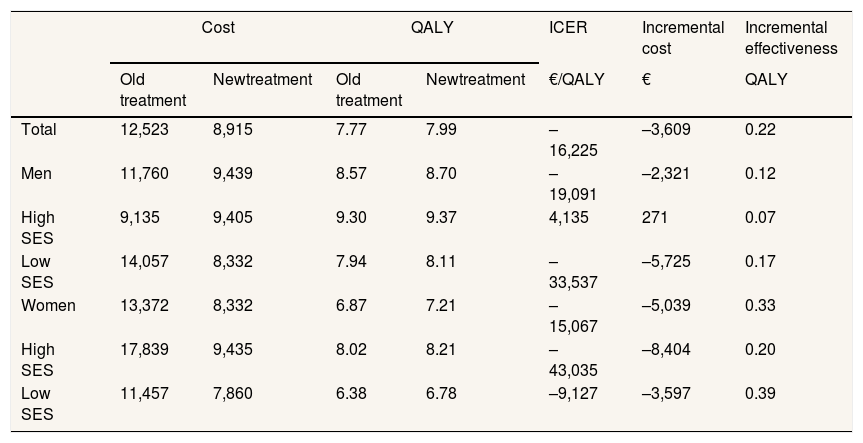Click the 271 incremental cost cell

coord(655,218)
